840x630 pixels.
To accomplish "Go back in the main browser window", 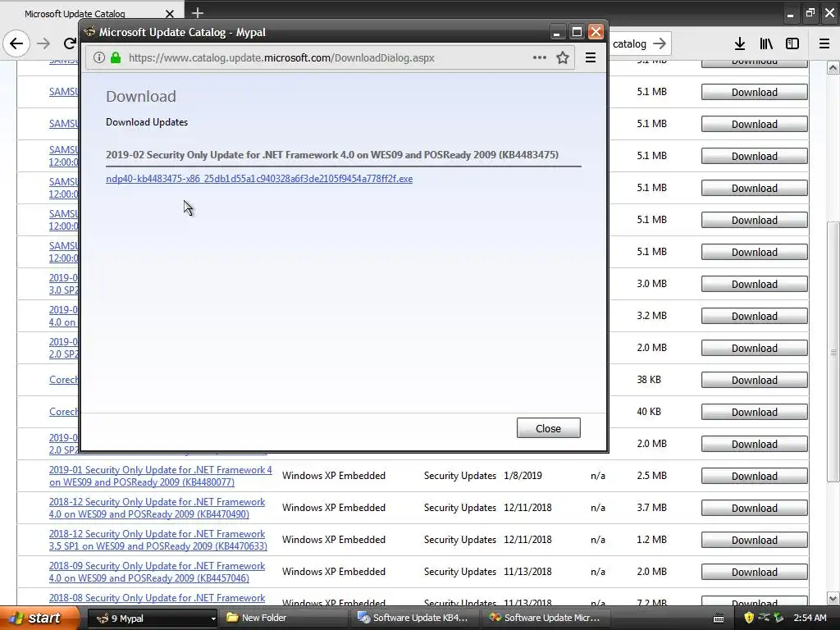I will click(16, 43).
